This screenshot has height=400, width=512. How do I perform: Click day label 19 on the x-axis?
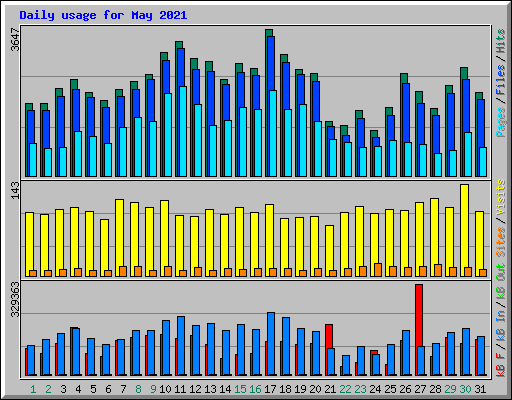click(300, 389)
